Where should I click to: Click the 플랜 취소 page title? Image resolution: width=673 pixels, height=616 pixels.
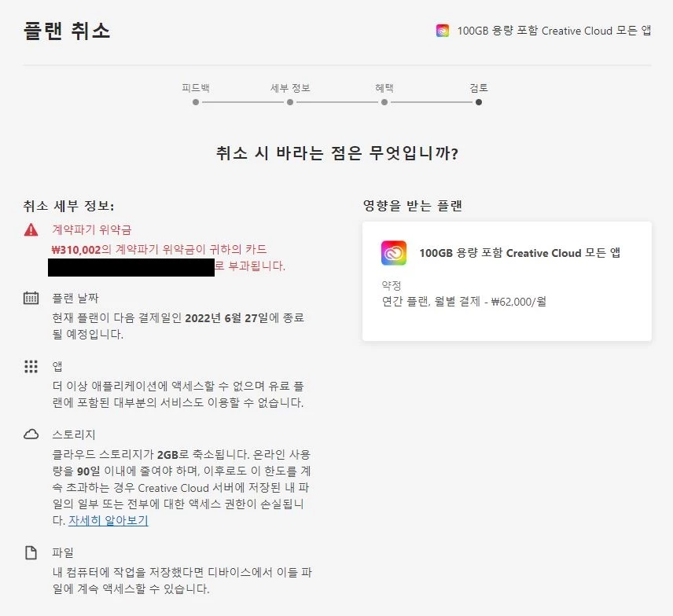pos(67,31)
